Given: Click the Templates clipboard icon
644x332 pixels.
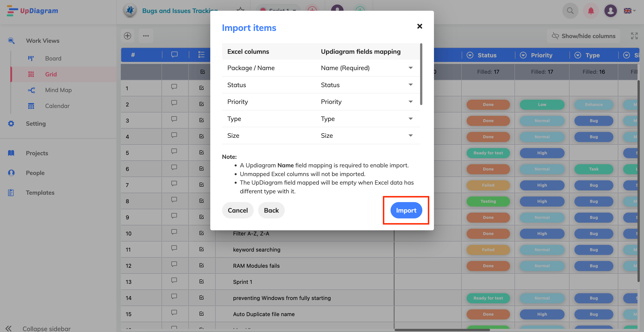Looking at the screenshot, I should click(x=11, y=192).
